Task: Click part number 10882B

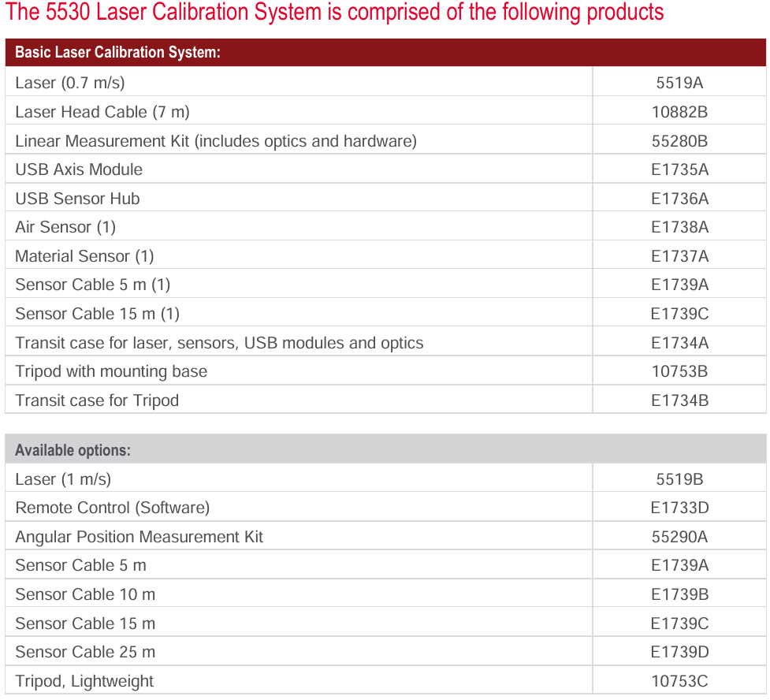Action: tap(679, 112)
